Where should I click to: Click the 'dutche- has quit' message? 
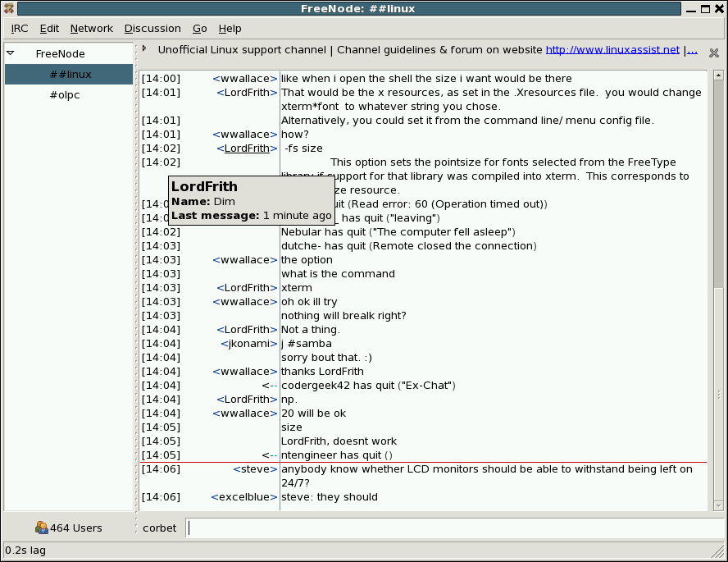pos(408,246)
